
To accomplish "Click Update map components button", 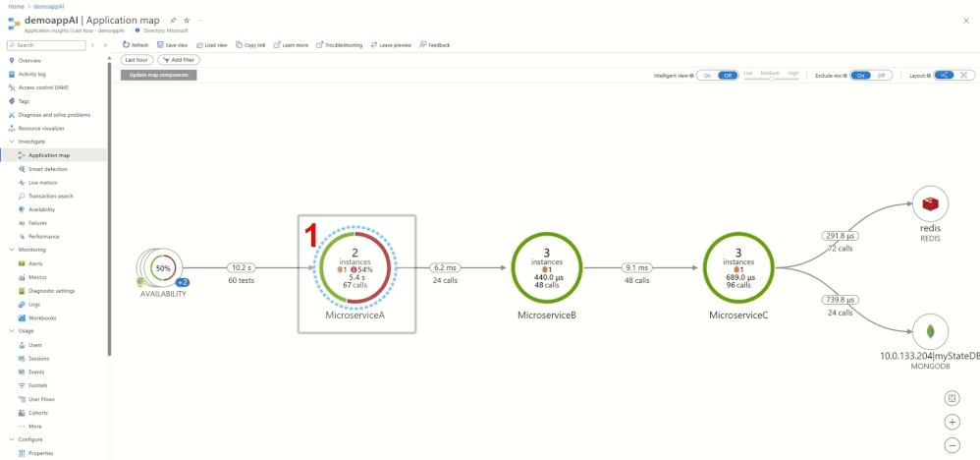I will click(159, 75).
